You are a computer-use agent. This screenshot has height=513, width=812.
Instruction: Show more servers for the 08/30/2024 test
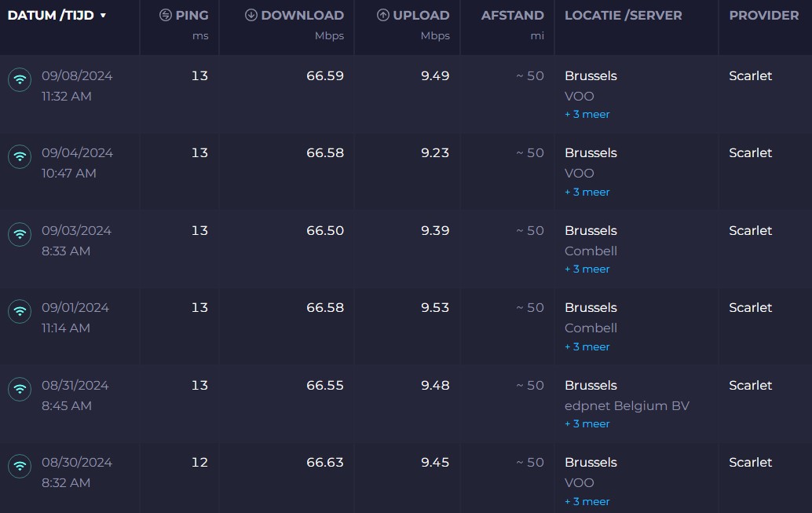[x=587, y=501]
